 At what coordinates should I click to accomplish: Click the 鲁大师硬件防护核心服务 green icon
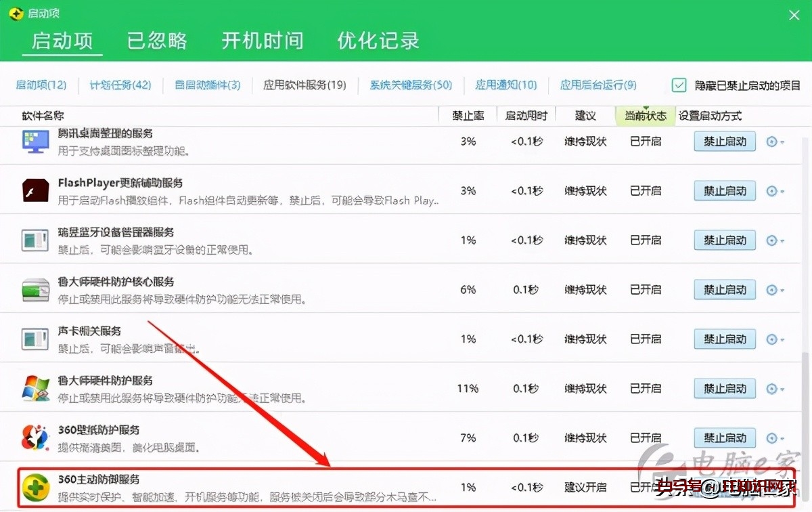pyautogui.click(x=35, y=289)
